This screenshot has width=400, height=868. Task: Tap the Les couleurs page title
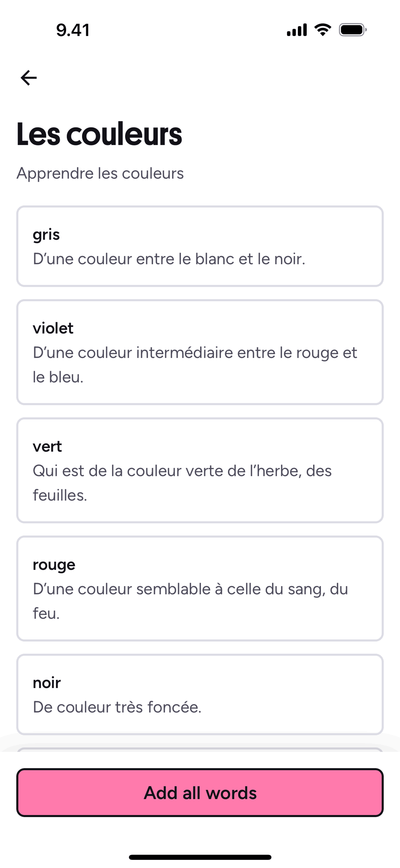pyautogui.click(x=99, y=134)
